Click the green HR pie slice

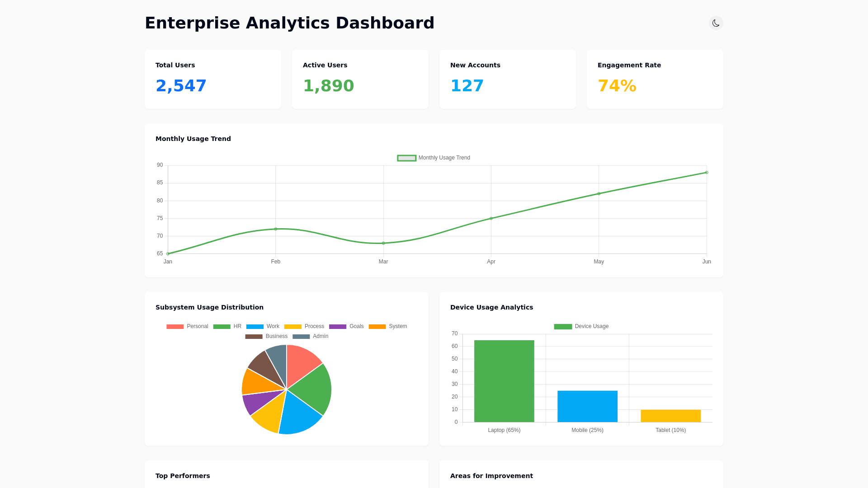[x=313, y=389]
